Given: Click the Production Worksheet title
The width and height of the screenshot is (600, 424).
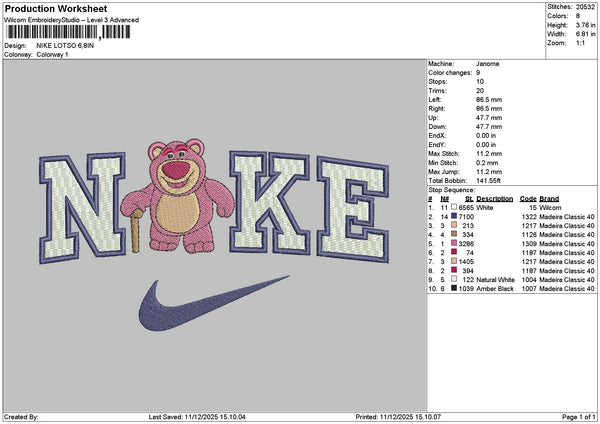Looking at the screenshot, I should 56,8.
